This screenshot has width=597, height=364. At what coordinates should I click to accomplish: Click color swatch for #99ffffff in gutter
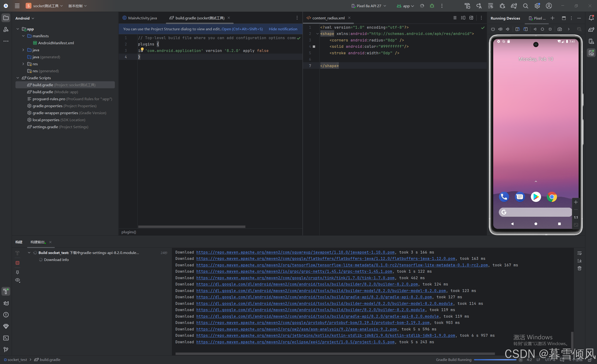314,47
